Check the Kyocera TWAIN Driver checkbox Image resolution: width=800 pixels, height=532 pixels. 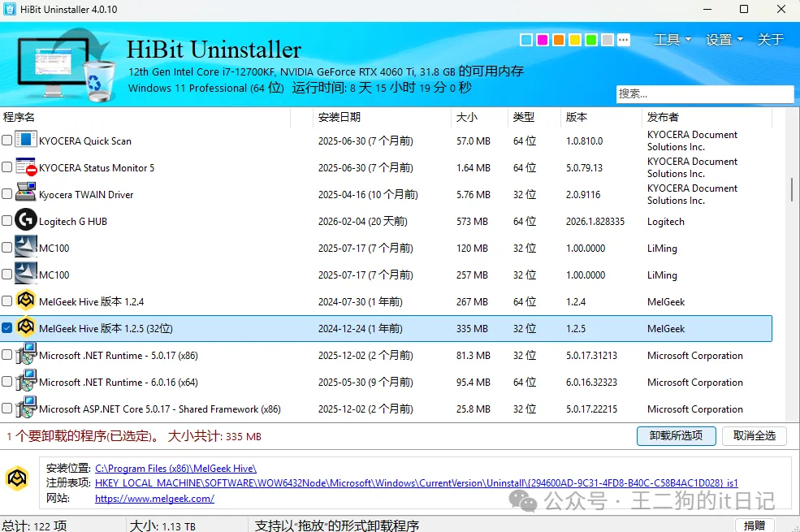pos(6,194)
